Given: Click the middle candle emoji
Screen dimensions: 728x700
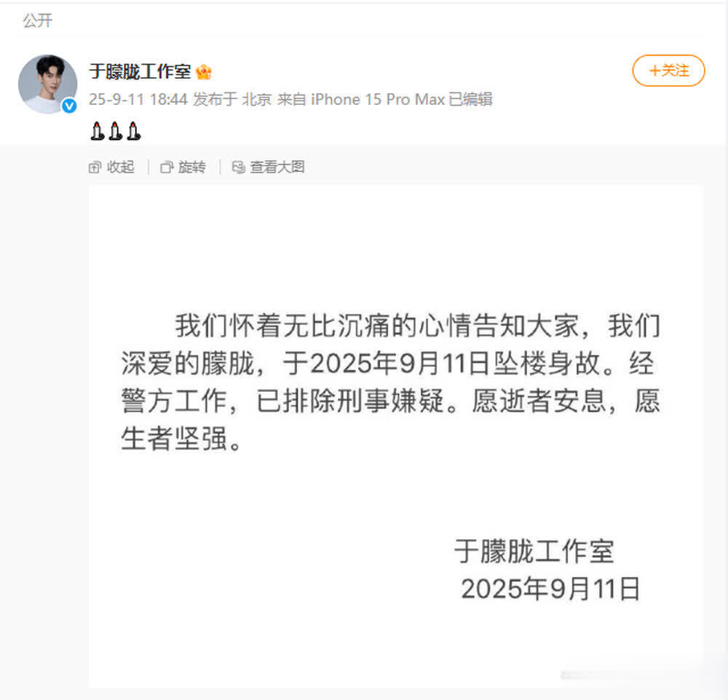Looking at the screenshot, I should (x=116, y=131).
